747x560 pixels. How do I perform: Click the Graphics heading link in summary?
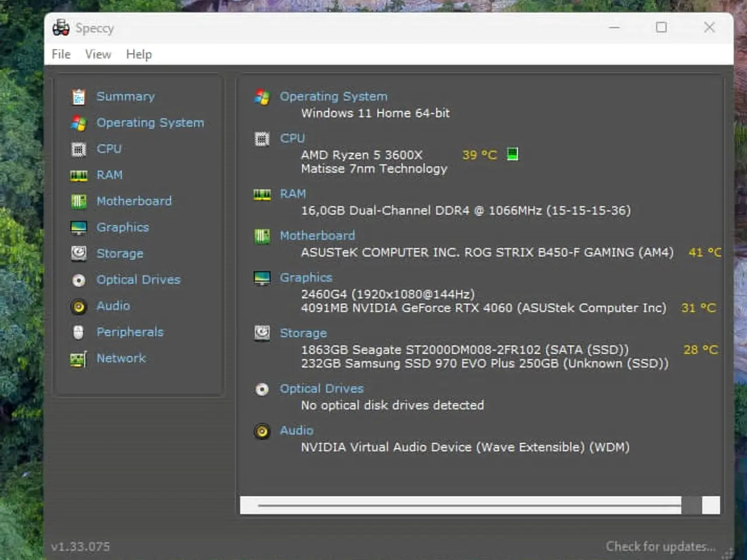306,278
